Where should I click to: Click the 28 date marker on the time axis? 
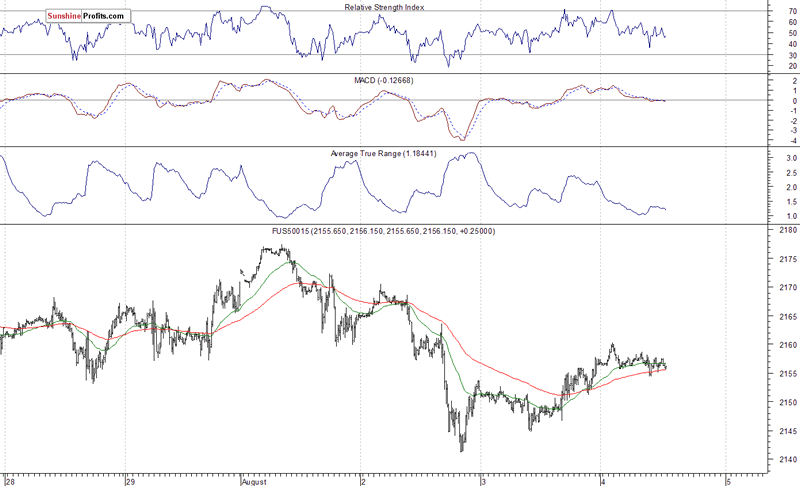tap(9, 480)
